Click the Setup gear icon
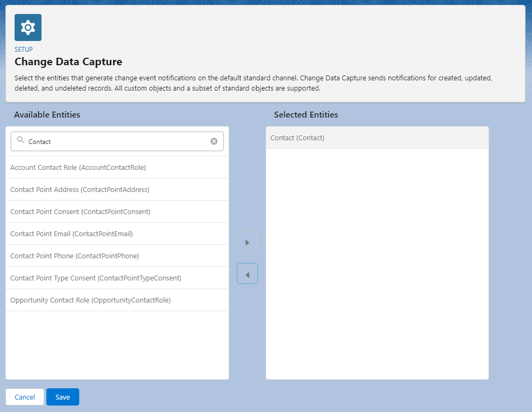Viewport: 532px width, 412px height. pos(27,28)
